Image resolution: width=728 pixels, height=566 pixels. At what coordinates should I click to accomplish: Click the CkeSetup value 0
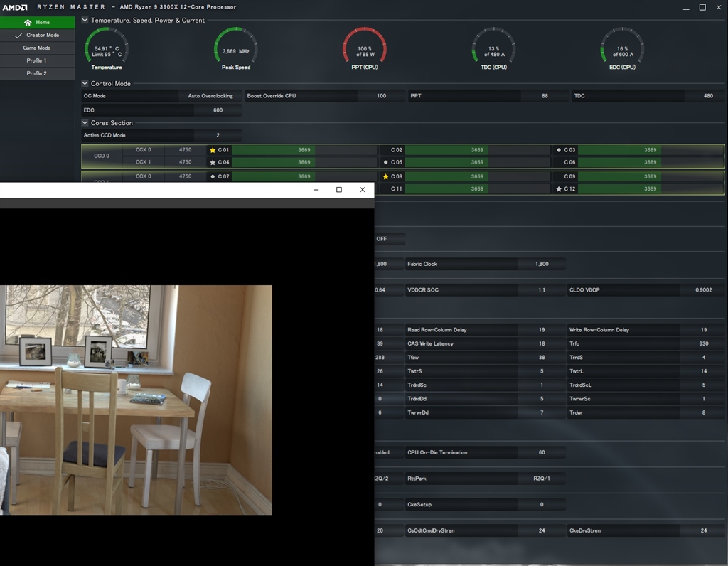[542, 504]
